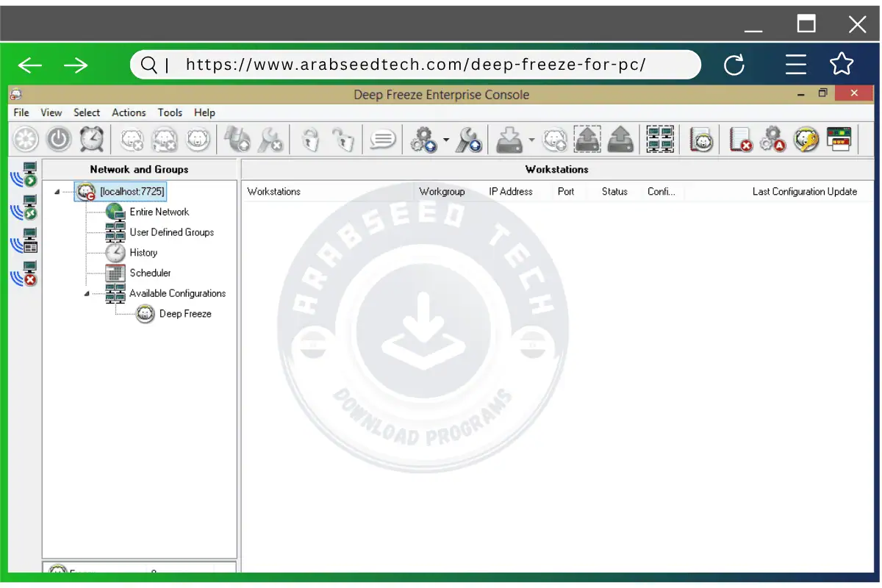Open dropdown arrow beside the install drive icon
The width and height of the screenshot is (882, 588).
(x=531, y=140)
